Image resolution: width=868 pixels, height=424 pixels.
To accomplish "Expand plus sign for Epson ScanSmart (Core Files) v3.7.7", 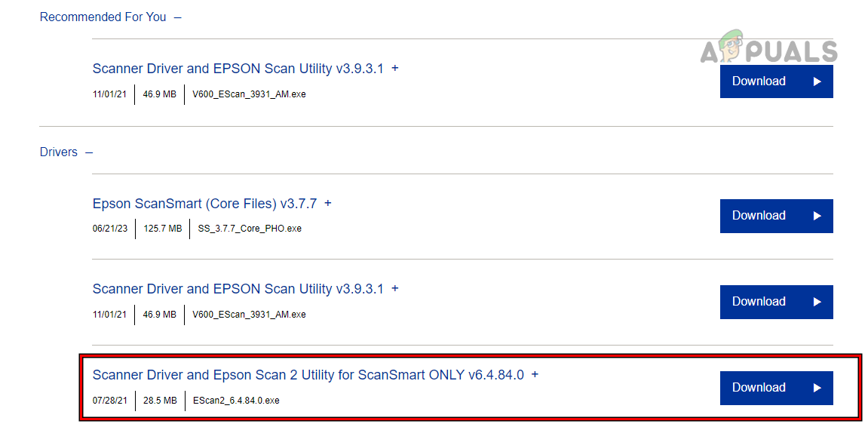I will (328, 203).
